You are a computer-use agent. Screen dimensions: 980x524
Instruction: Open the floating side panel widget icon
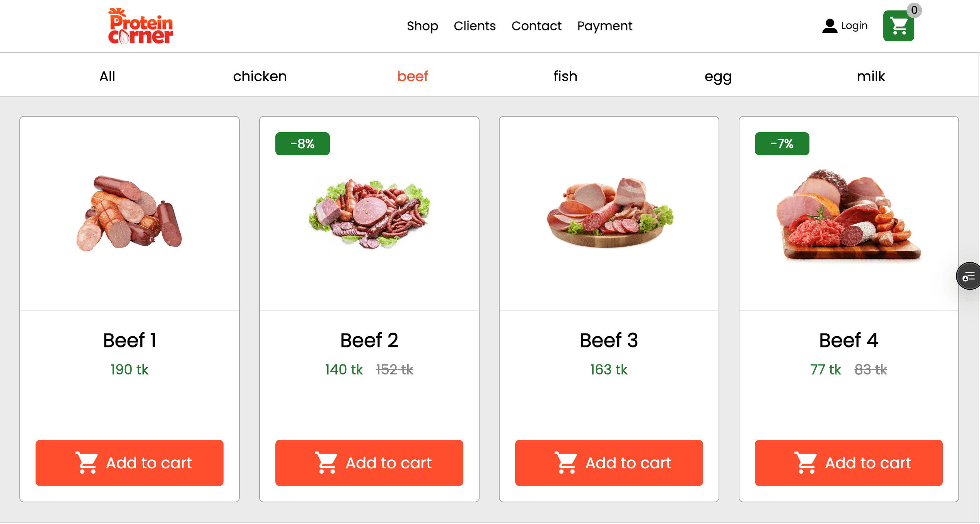968,276
